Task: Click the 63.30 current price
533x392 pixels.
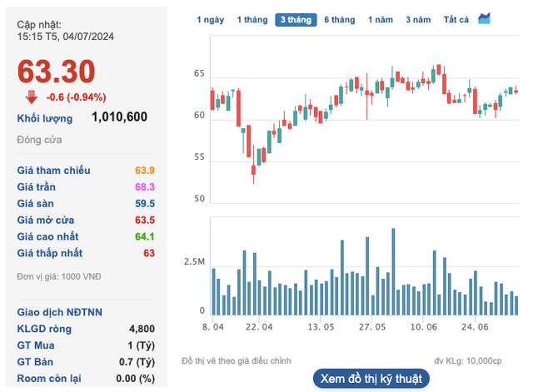Action: click(56, 72)
